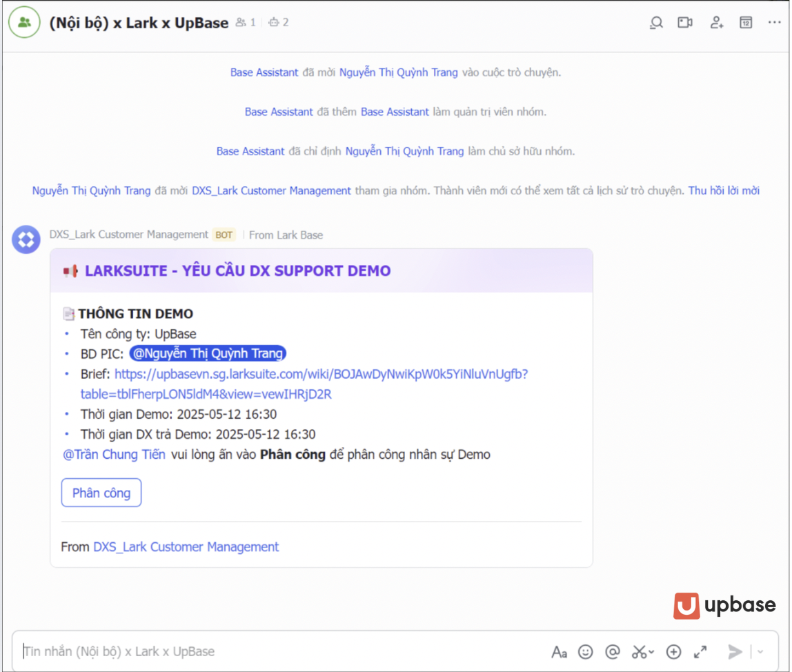Open Base Assistant in the invitation notice

264,72
